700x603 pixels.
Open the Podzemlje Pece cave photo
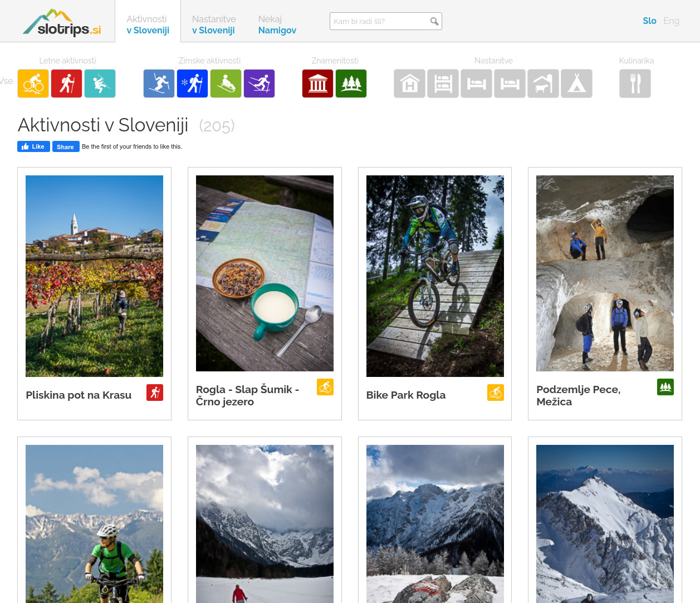tap(605, 273)
